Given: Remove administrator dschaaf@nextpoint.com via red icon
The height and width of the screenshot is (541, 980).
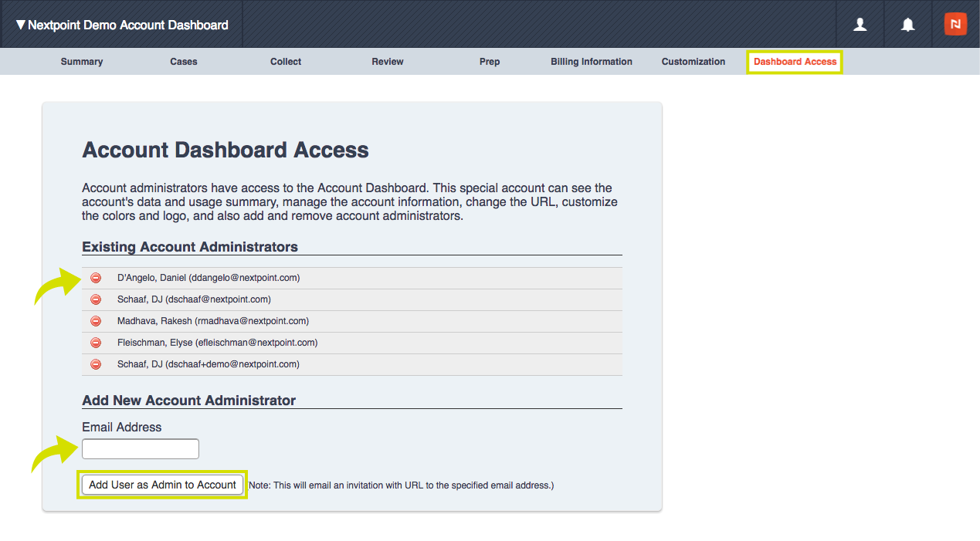Looking at the screenshot, I should [x=96, y=299].
